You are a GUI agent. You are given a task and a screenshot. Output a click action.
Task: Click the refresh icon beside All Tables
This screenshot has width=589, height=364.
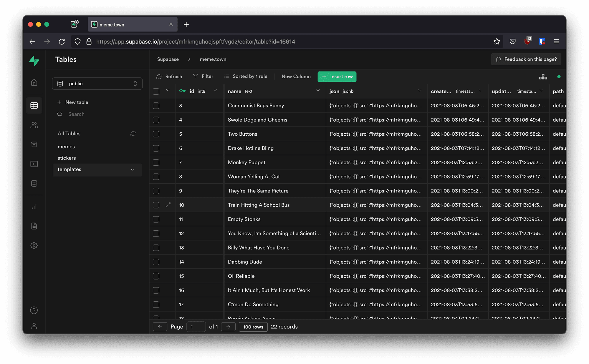coord(133,134)
